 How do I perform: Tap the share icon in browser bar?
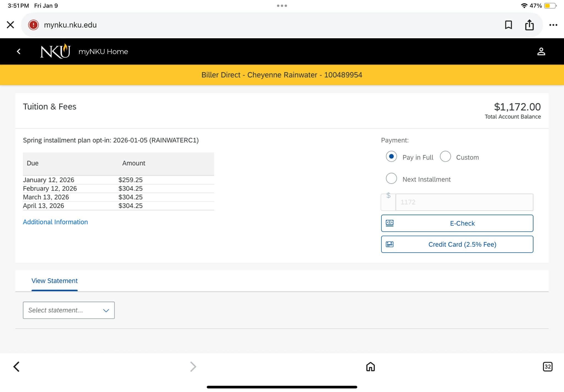click(529, 25)
